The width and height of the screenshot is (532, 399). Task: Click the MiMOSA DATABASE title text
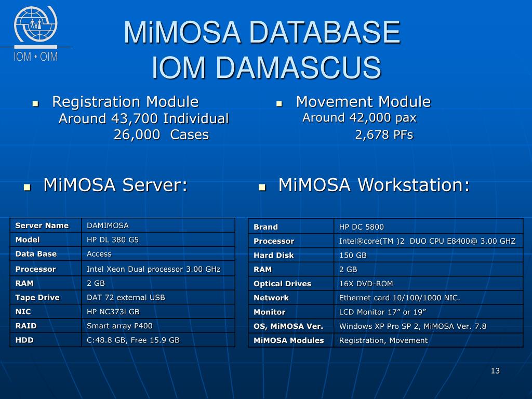pos(262,32)
